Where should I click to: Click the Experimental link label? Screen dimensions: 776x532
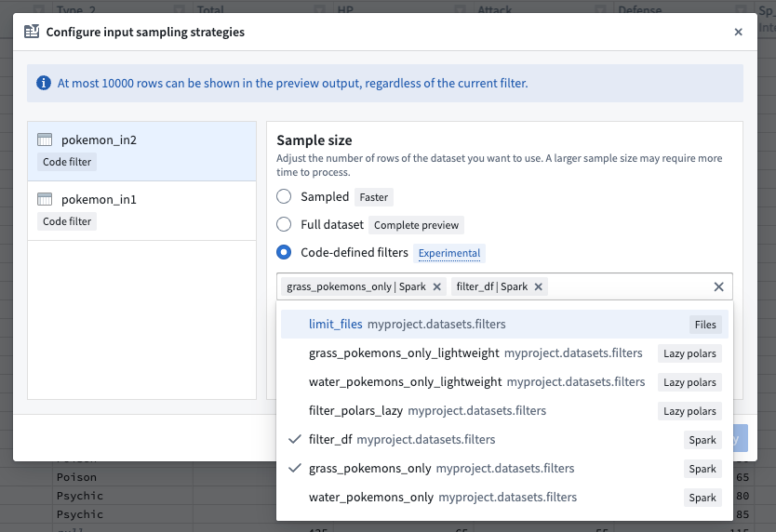pyautogui.click(x=448, y=253)
